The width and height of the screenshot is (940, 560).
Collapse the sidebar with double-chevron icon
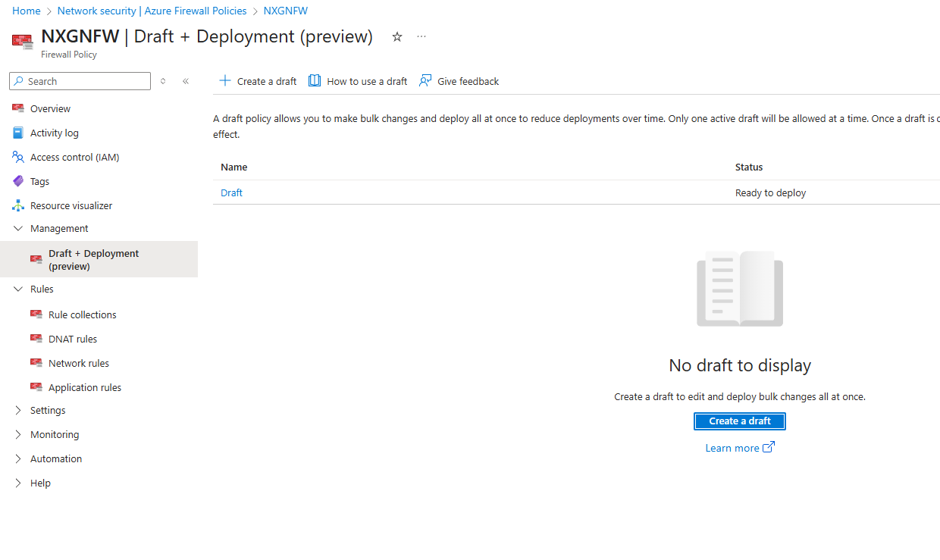(186, 81)
